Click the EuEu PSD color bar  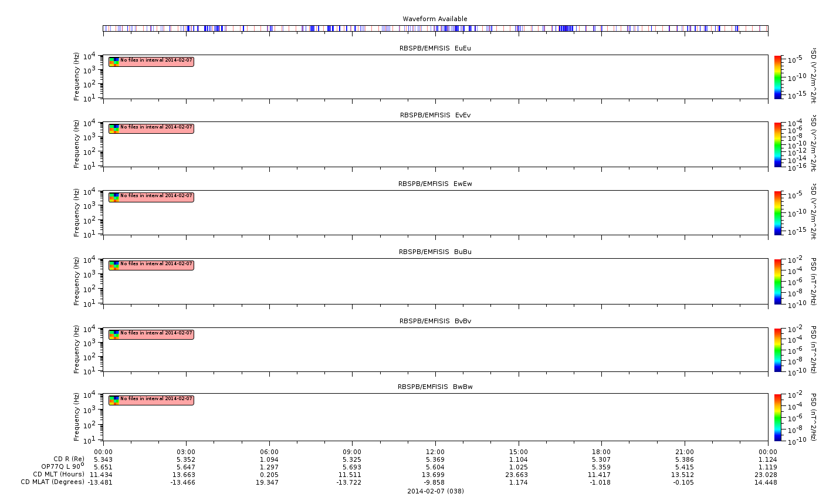[x=777, y=77]
